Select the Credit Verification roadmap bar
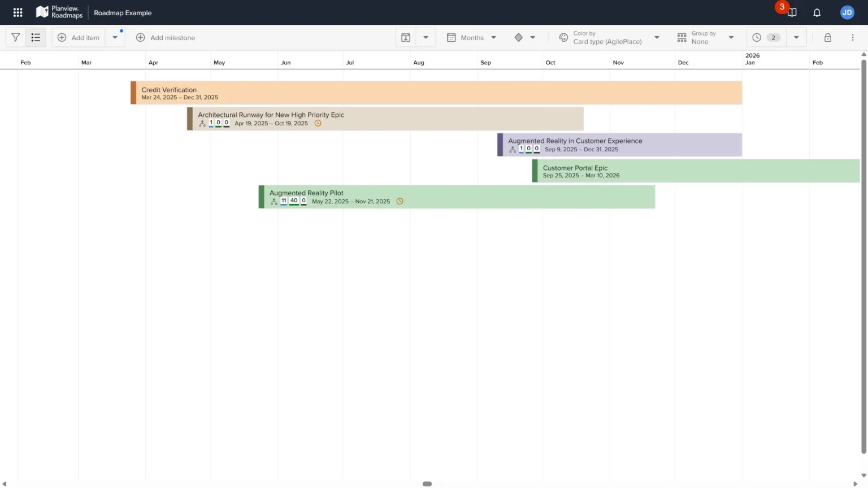Screen dimensions: 868x488 point(436,93)
